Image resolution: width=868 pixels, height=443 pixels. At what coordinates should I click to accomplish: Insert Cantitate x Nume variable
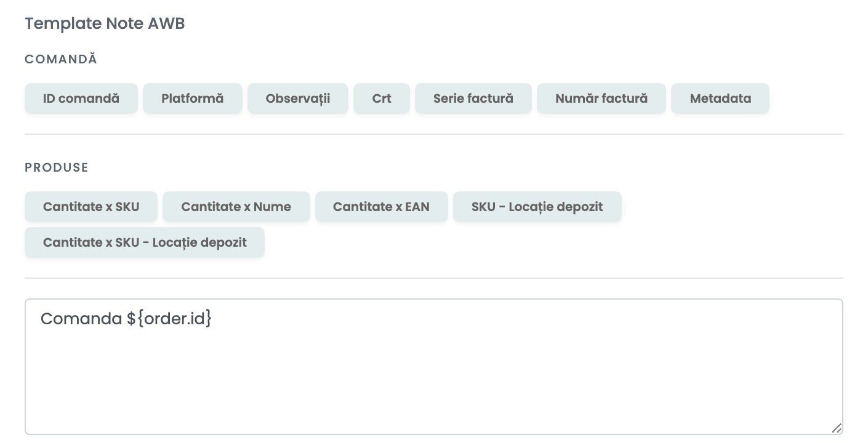tap(236, 207)
